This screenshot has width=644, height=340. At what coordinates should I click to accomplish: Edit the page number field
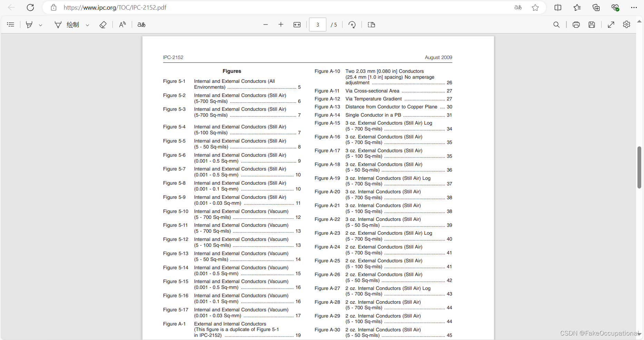tap(318, 25)
